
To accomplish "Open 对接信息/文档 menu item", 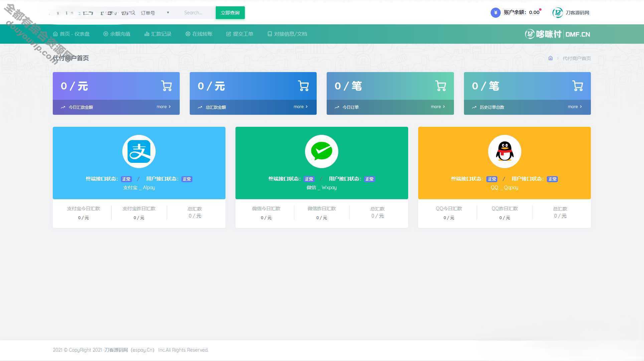I will tap(287, 34).
